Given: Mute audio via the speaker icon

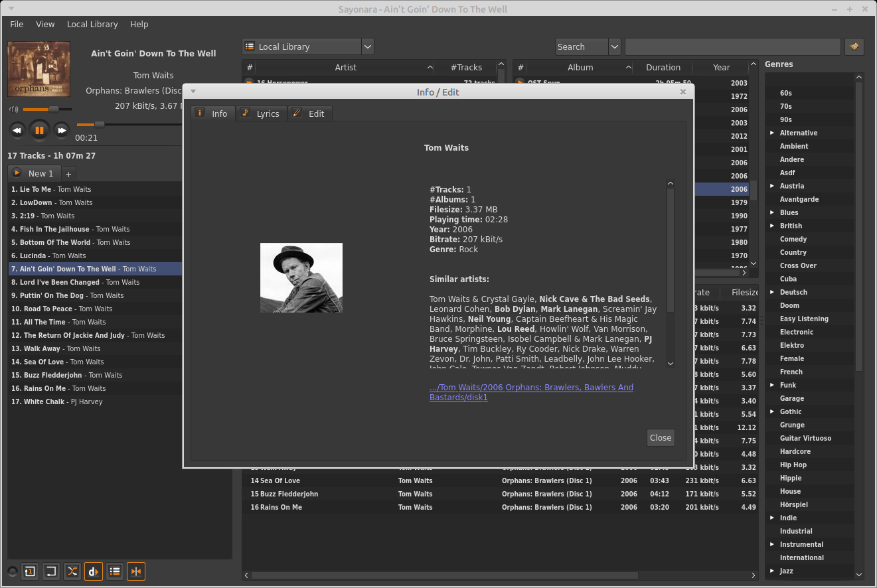Looking at the screenshot, I should coord(13,109).
